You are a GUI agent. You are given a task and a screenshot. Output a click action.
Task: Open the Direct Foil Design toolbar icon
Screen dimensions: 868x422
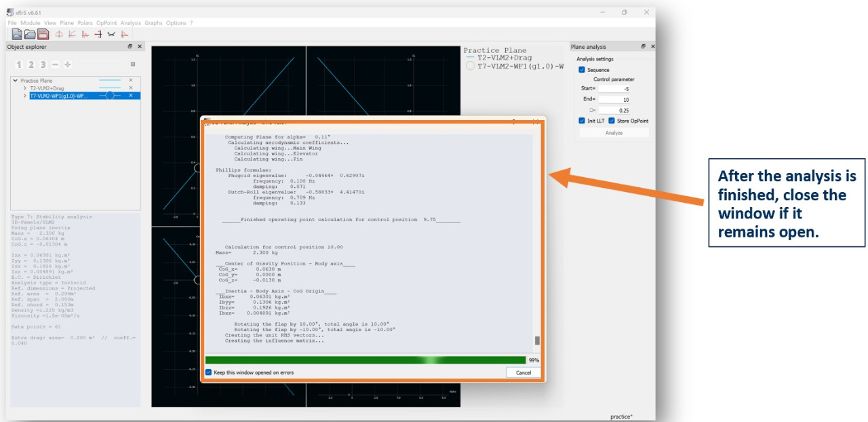(x=59, y=34)
